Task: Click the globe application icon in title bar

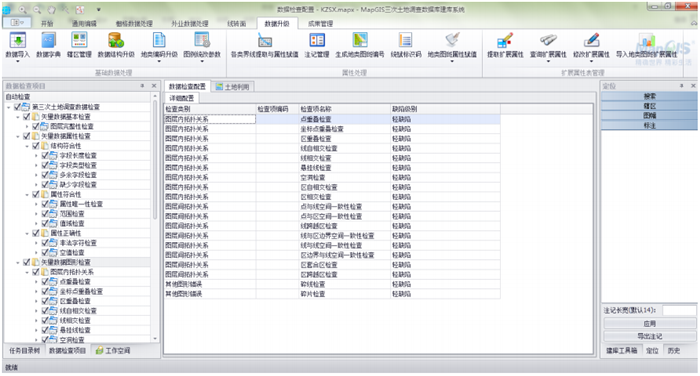Action: tap(7, 9)
